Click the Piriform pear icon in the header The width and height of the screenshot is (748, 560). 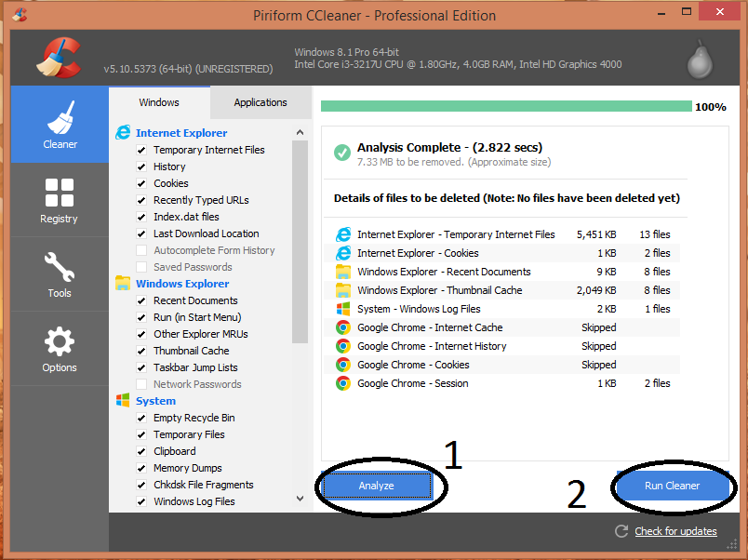coord(700,60)
